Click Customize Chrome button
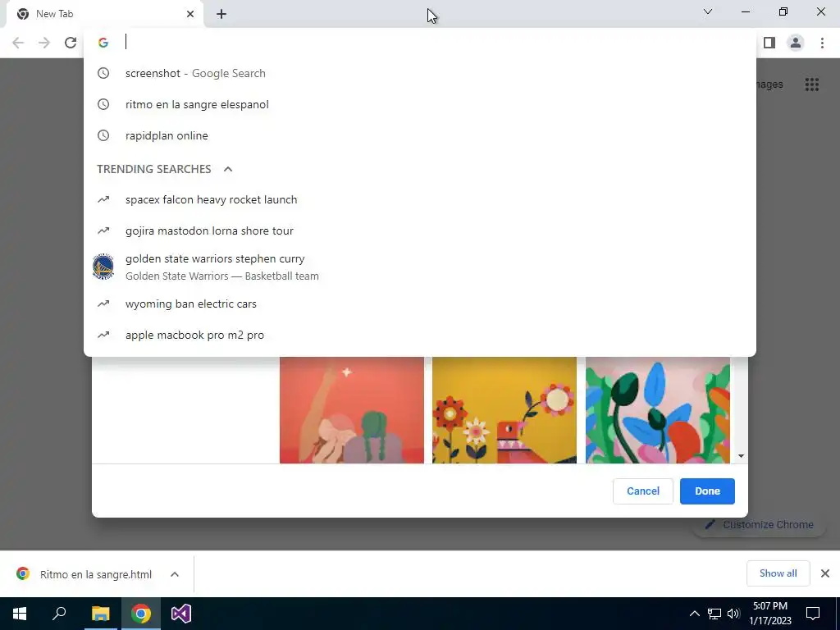 pyautogui.click(x=759, y=525)
